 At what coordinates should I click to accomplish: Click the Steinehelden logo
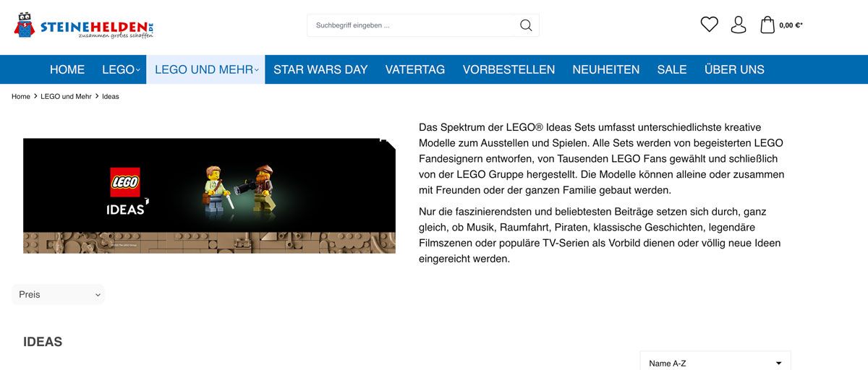(83, 25)
